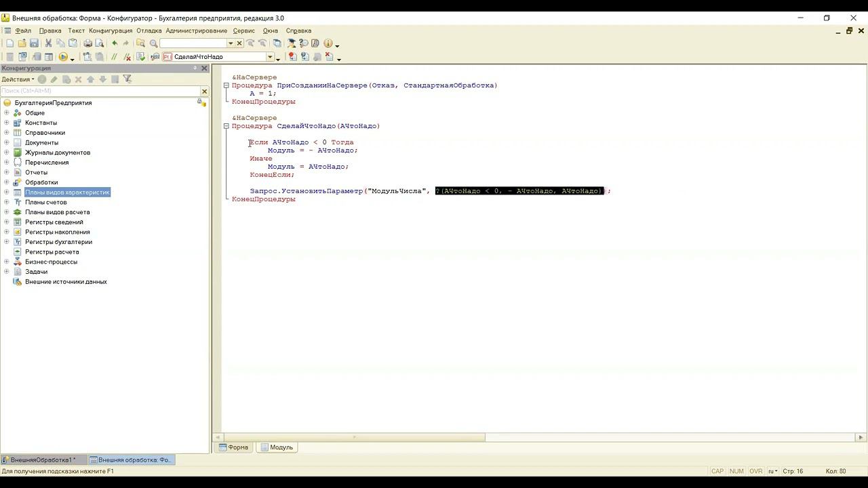Select Планы видов характеристик in tree

(67, 192)
